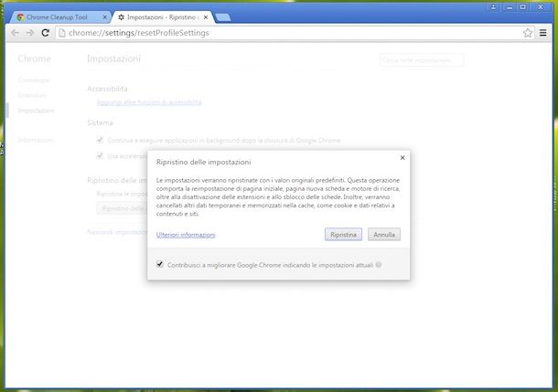
Task: Open Estensioni in the sidebar
Action: click(x=32, y=95)
